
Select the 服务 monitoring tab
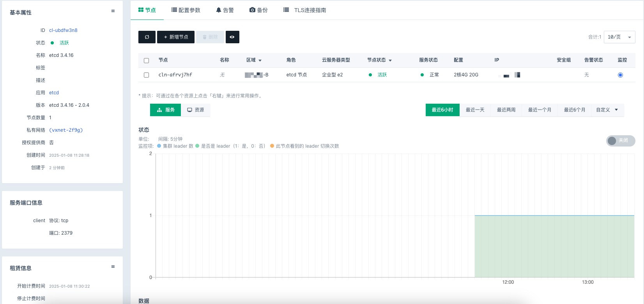coord(166,110)
